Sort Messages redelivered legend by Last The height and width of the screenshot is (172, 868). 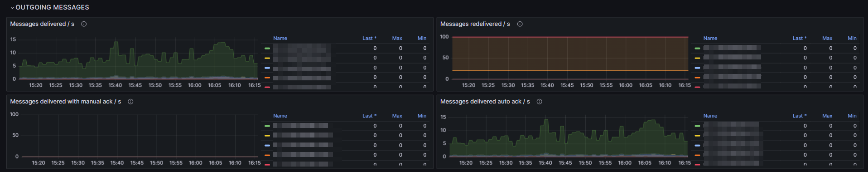pyautogui.click(x=800, y=38)
